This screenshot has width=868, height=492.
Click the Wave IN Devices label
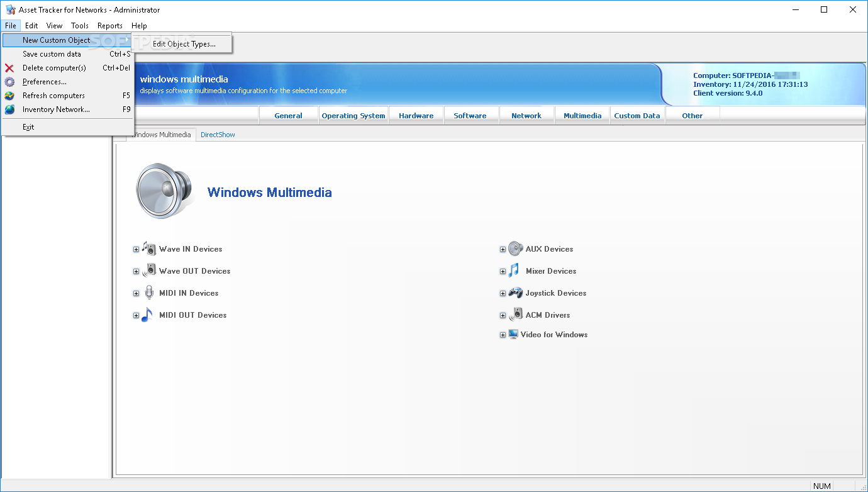point(191,249)
